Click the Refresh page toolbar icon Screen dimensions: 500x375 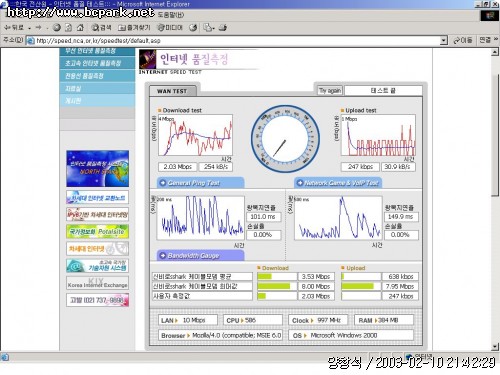click(68, 28)
